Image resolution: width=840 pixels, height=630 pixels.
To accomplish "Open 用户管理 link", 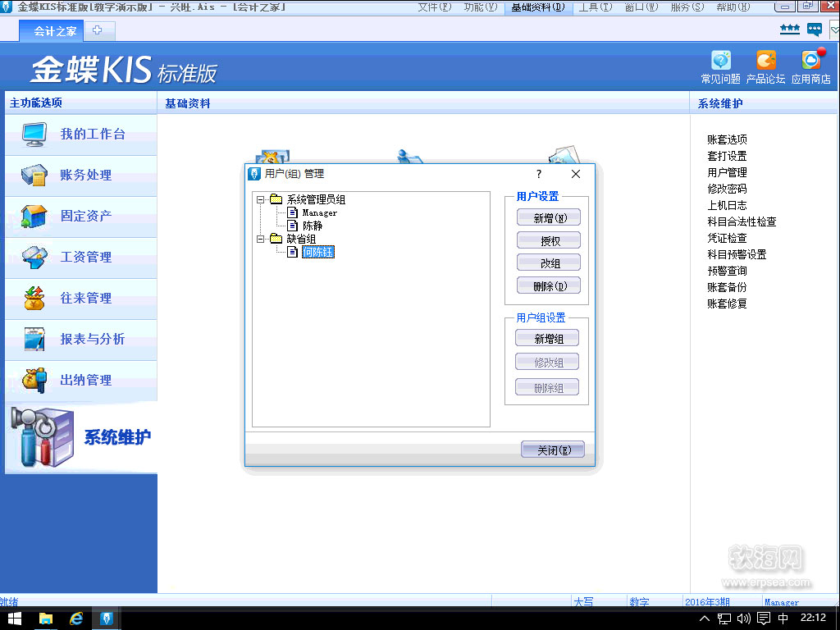I will tap(727, 172).
